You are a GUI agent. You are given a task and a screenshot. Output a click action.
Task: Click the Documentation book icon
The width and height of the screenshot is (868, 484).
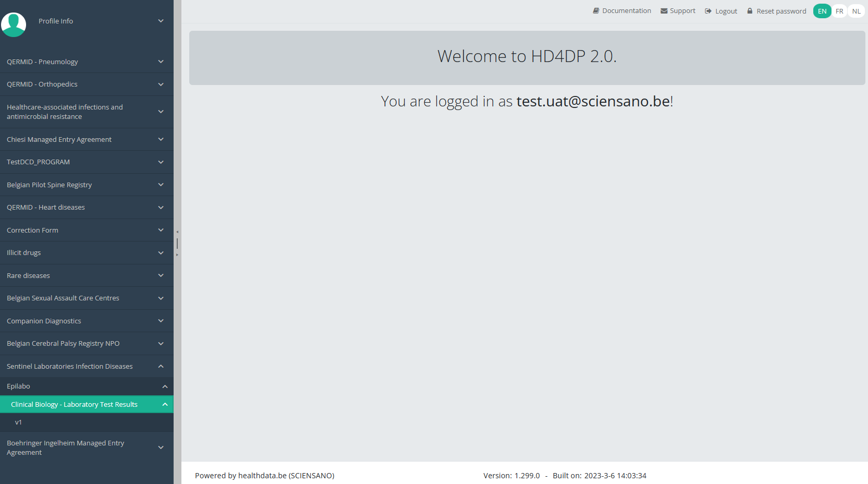click(x=596, y=11)
